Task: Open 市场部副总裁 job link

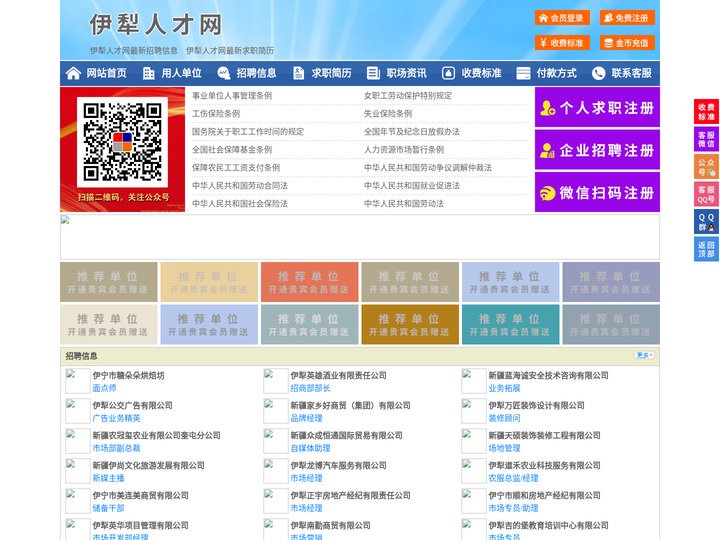Action: coord(116,448)
